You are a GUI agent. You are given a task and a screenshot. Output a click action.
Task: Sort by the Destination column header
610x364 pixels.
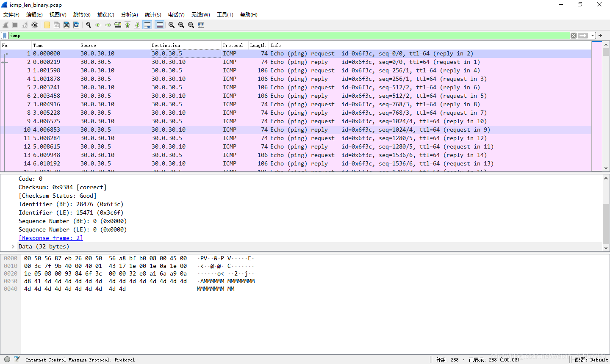coord(186,45)
